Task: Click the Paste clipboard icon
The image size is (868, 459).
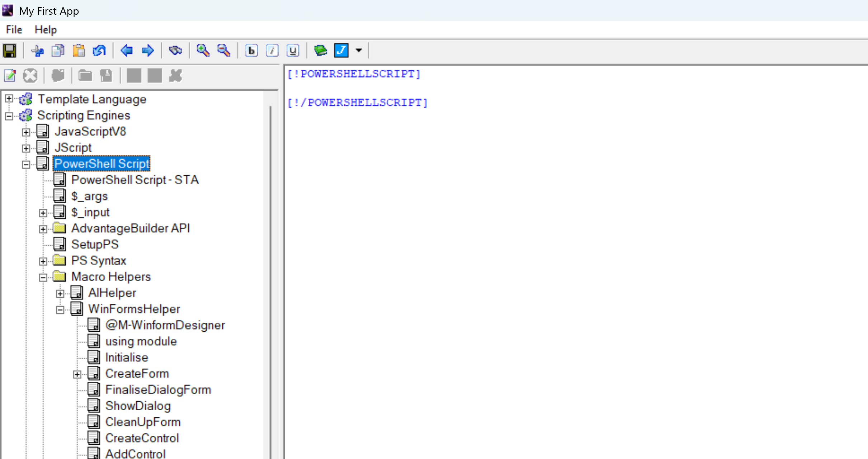Action: tap(79, 51)
